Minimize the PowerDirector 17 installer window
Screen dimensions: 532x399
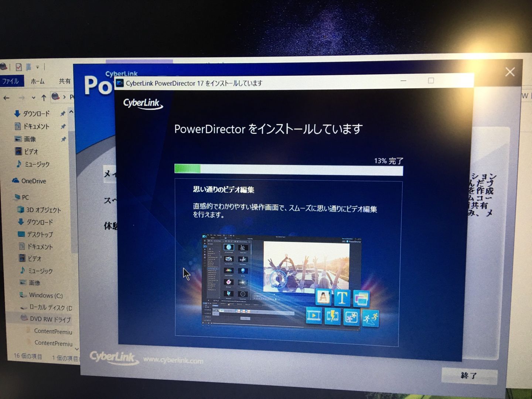[x=403, y=81]
